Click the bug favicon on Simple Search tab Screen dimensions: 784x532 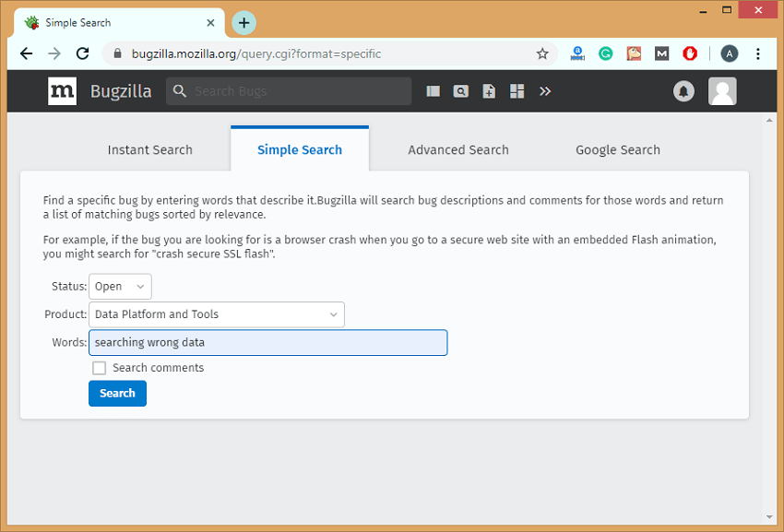32,22
